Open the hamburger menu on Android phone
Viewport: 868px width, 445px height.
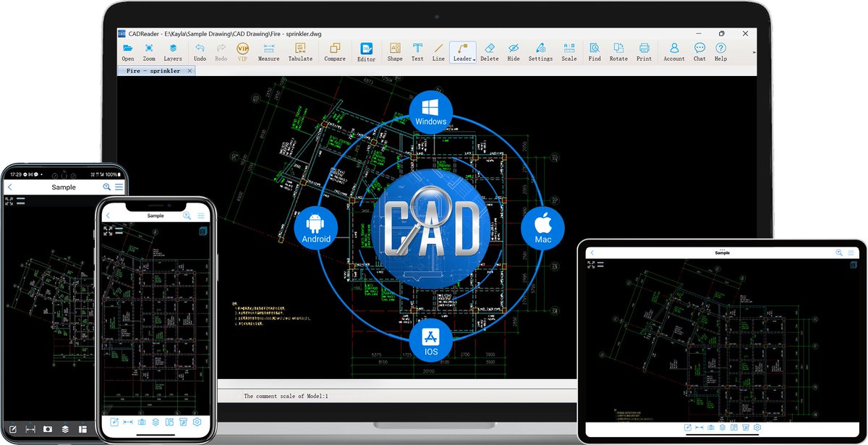click(119, 187)
